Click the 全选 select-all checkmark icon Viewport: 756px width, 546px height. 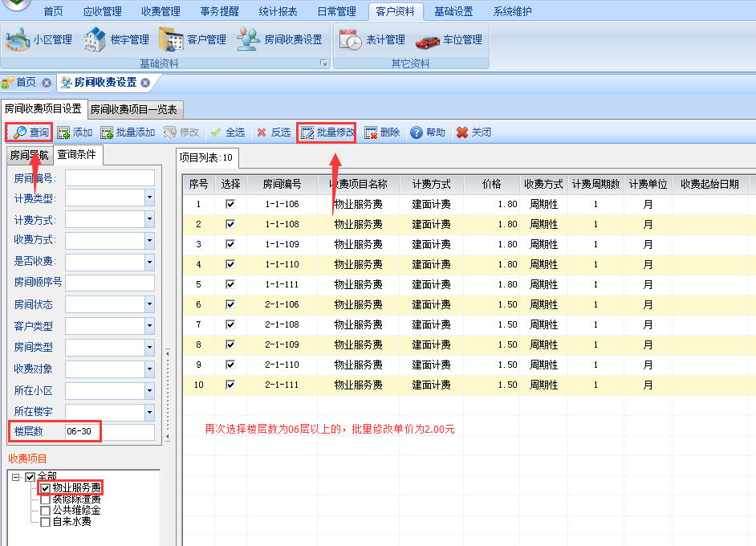point(216,132)
